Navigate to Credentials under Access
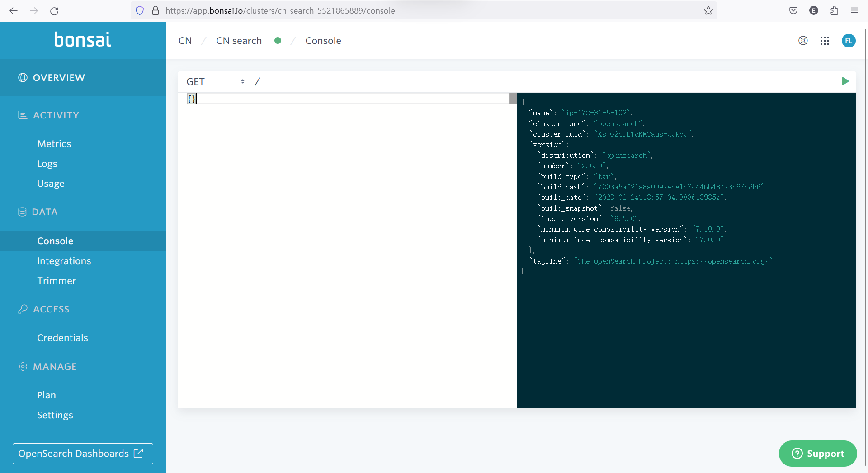The width and height of the screenshot is (868, 473). pyautogui.click(x=62, y=338)
